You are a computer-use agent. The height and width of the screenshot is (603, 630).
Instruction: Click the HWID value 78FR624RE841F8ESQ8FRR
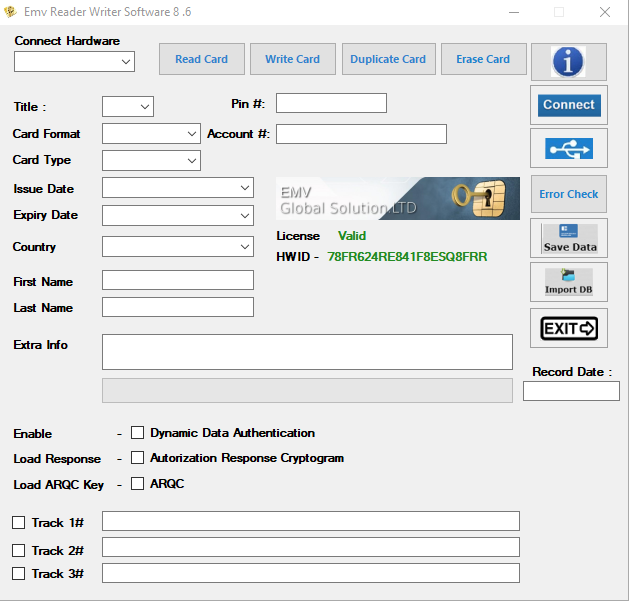coord(407,257)
